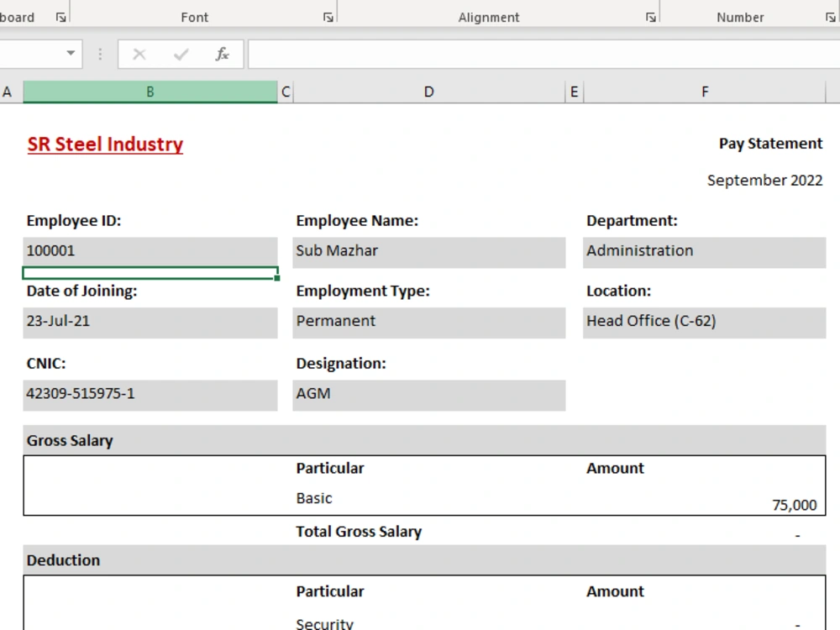Select the Basic particular cell
840x630 pixels.
pos(314,498)
